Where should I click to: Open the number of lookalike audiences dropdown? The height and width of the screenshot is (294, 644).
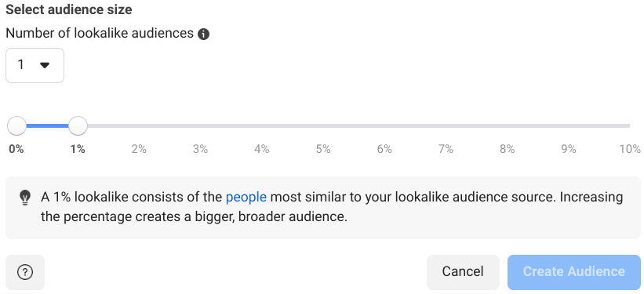[x=35, y=65]
